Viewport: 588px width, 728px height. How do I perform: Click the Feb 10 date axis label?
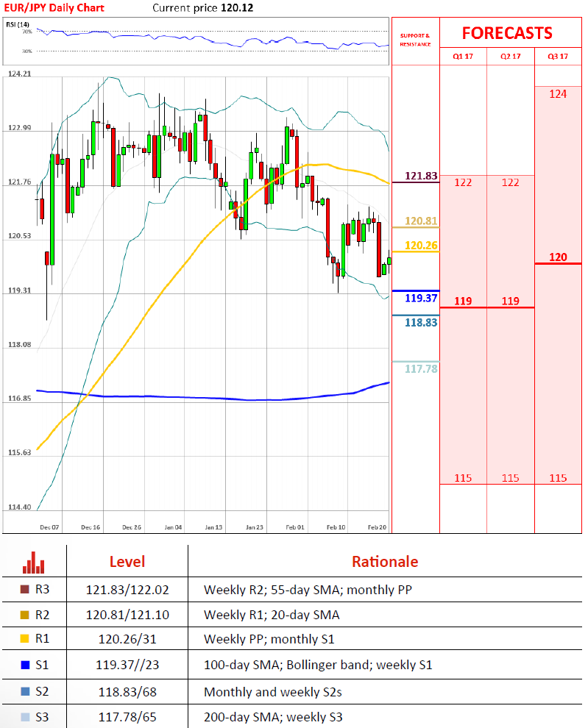(x=336, y=527)
